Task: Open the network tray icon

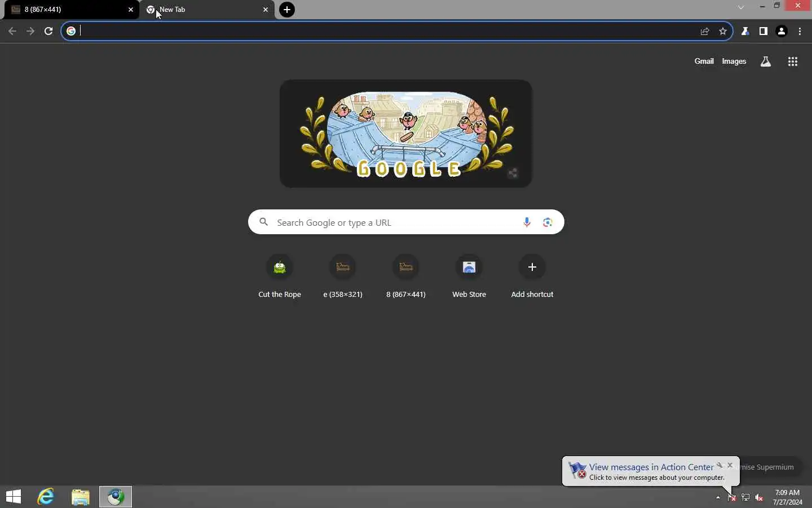Action: point(745,497)
